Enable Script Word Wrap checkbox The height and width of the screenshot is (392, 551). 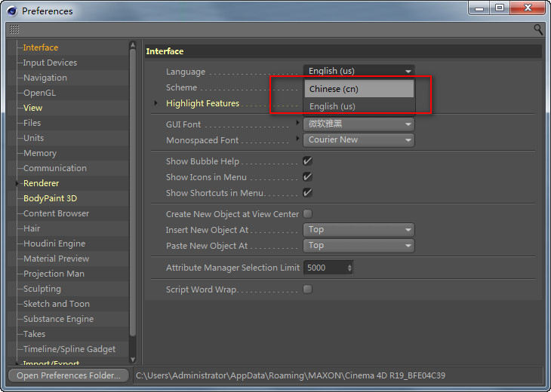(x=307, y=289)
